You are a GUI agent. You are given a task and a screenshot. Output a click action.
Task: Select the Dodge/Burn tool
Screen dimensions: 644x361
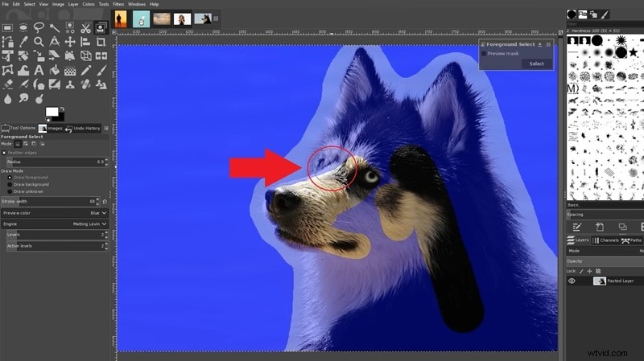coord(39,99)
